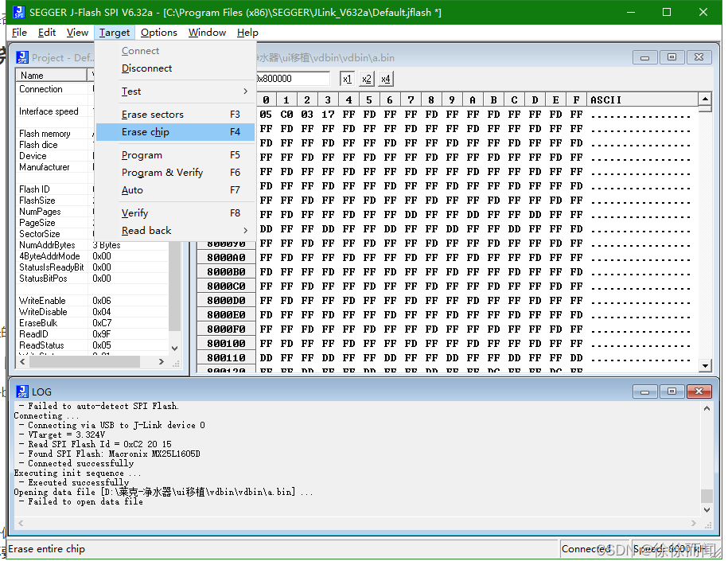Image resolution: width=728 pixels, height=565 pixels.
Task: Set data view width to x1
Action: 347,79
